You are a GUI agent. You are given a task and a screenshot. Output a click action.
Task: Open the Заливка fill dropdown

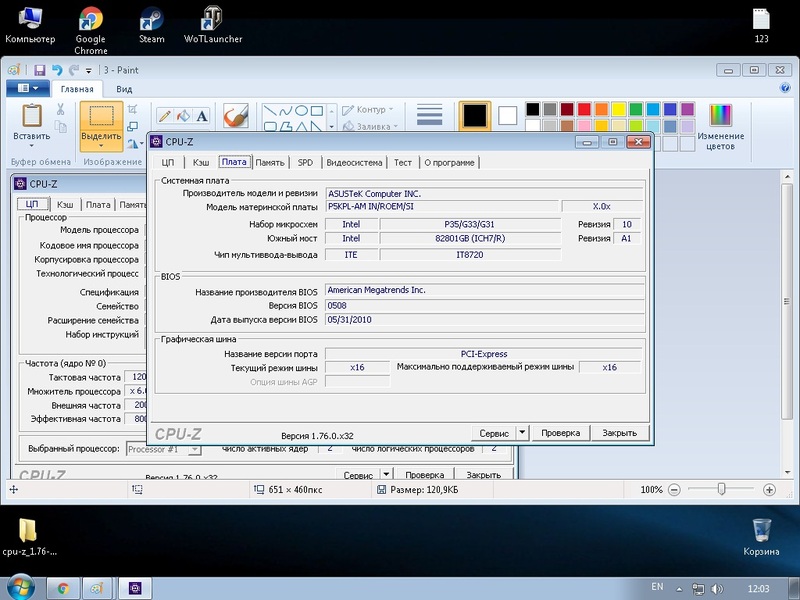(370, 126)
